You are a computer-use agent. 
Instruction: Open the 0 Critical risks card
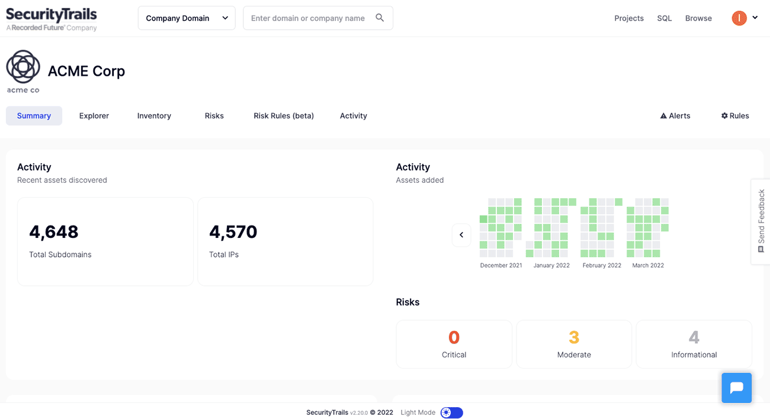(454, 344)
